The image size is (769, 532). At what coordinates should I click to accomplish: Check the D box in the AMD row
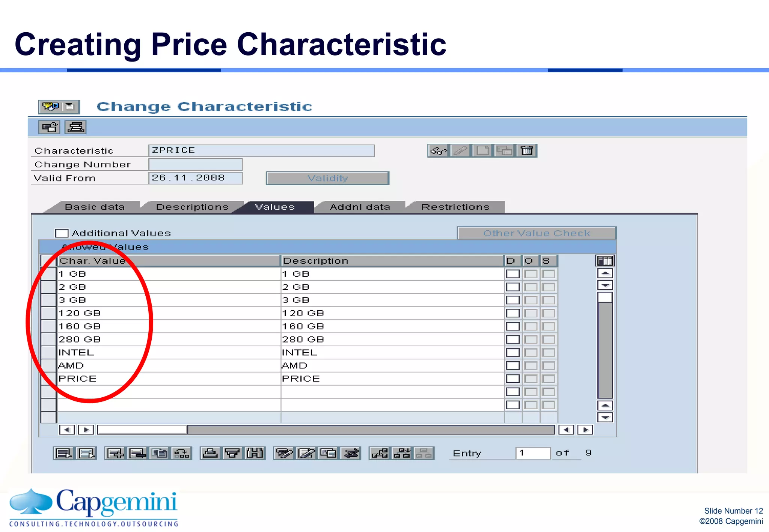pos(513,365)
